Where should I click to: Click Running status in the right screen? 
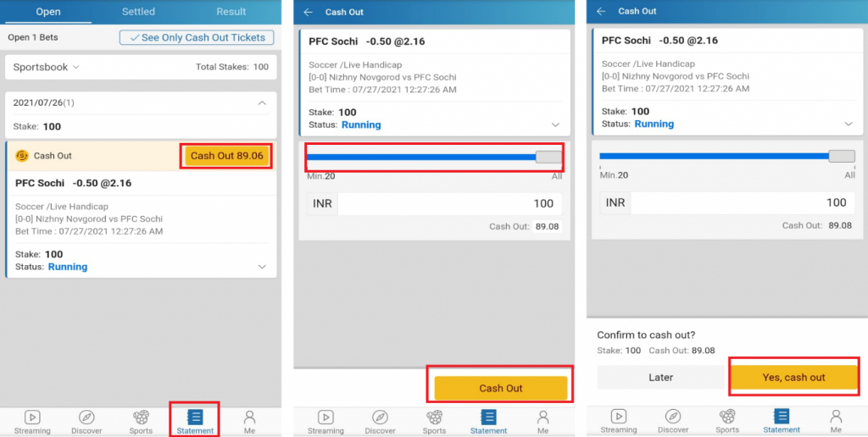click(654, 124)
